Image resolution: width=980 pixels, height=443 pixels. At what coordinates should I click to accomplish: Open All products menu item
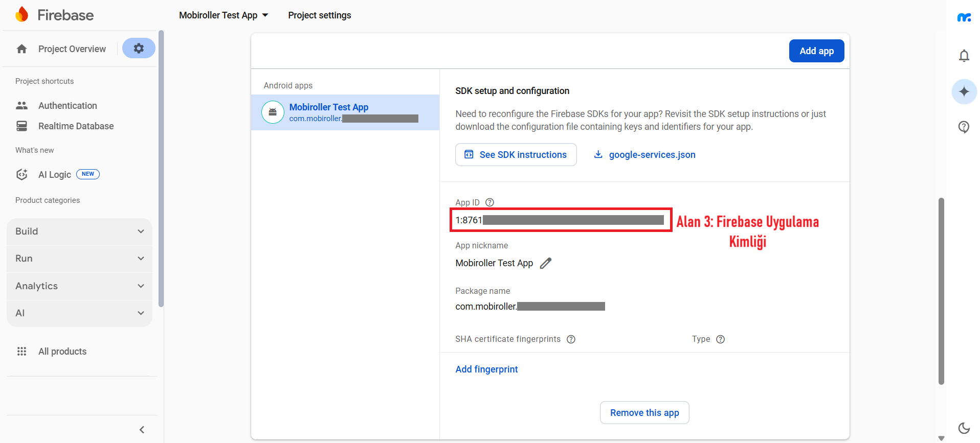[x=62, y=351]
